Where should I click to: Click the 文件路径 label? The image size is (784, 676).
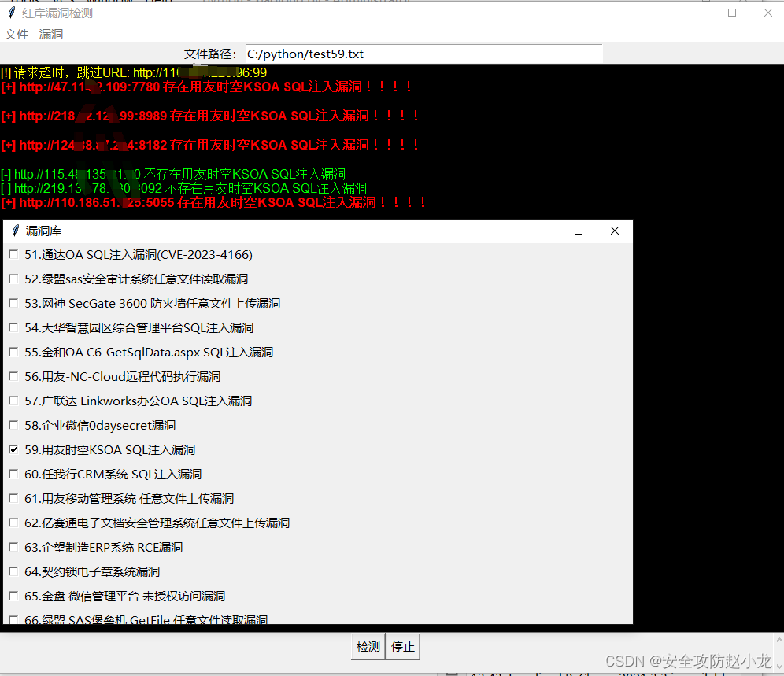(210, 54)
